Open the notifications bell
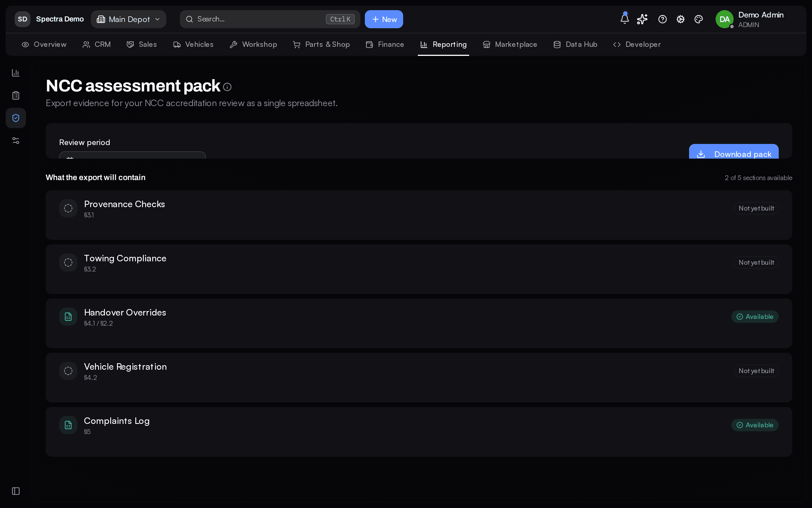This screenshot has height=508, width=812. pos(625,19)
